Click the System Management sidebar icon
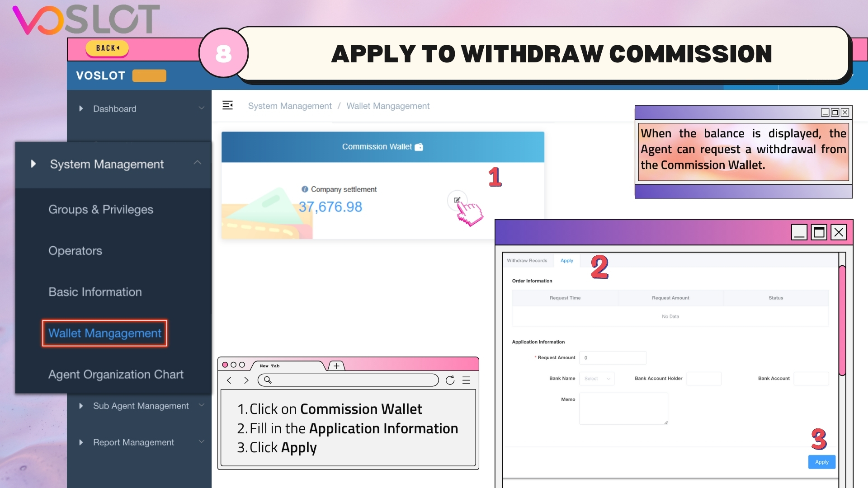 tap(33, 163)
